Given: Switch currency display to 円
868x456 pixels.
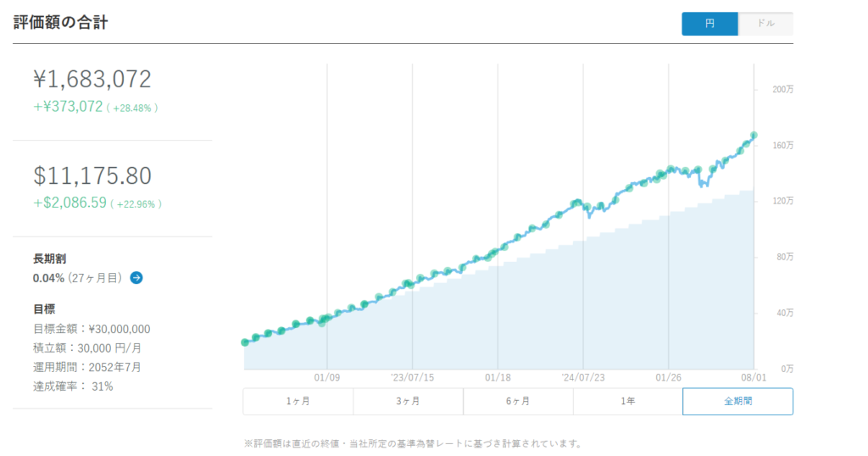Looking at the screenshot, I should click(709, 24).
